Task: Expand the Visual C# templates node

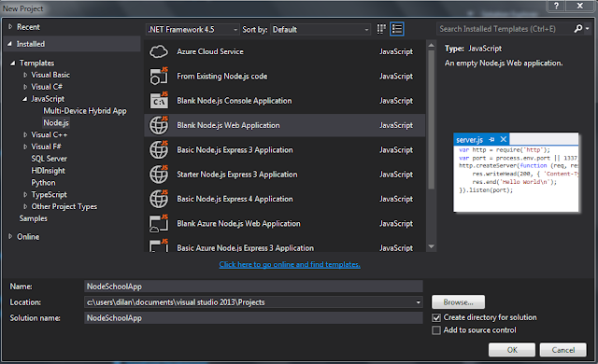Action: pos(25,87)
